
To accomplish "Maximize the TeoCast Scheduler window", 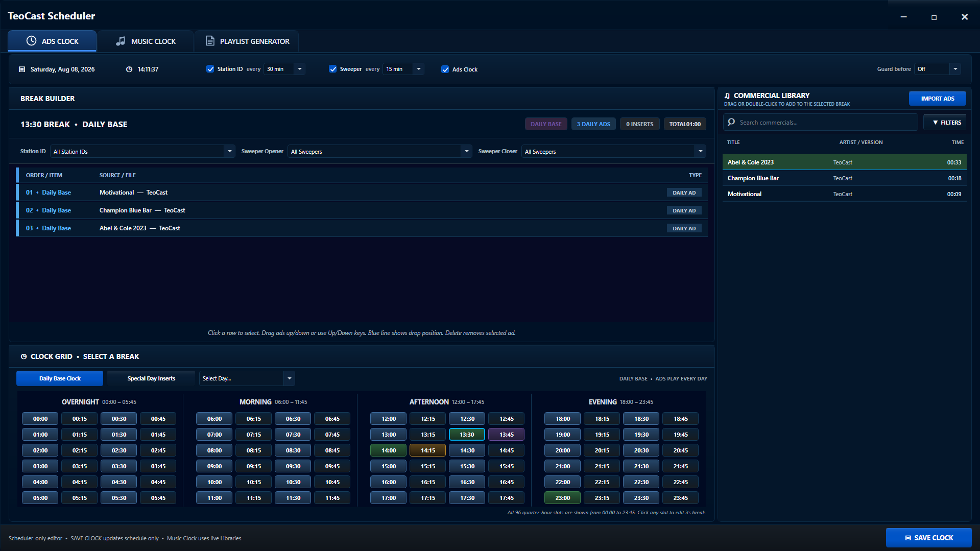I will tap(934, 17).
